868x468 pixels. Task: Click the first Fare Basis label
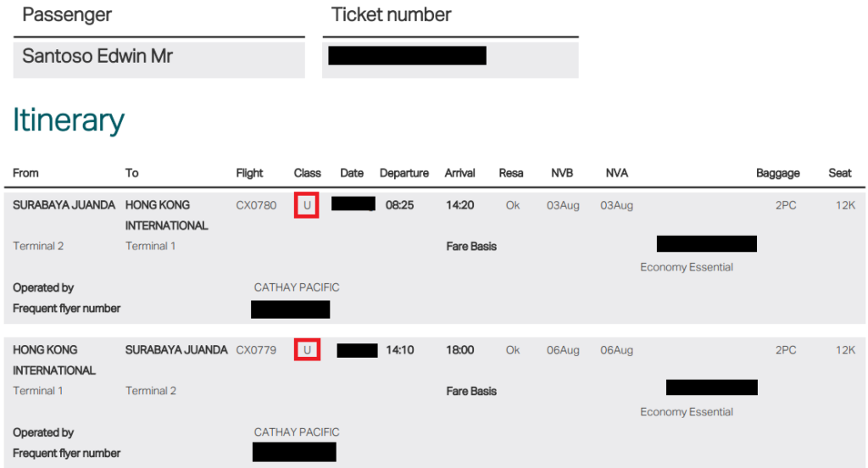coord(471,247)
